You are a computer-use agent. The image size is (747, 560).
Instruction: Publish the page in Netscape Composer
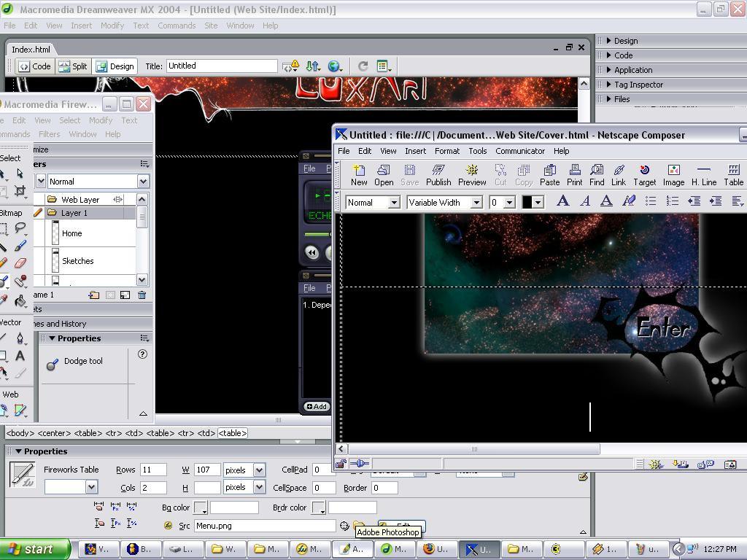(438, 175)
